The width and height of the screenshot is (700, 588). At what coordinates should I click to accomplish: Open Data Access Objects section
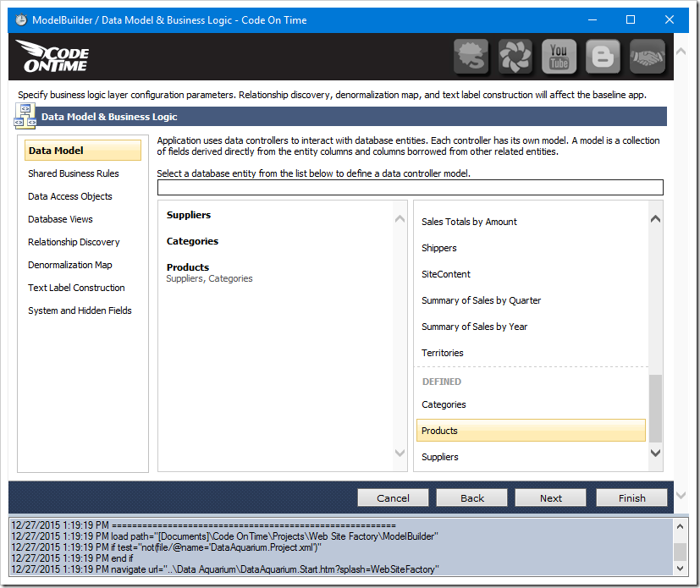point(70,196)
